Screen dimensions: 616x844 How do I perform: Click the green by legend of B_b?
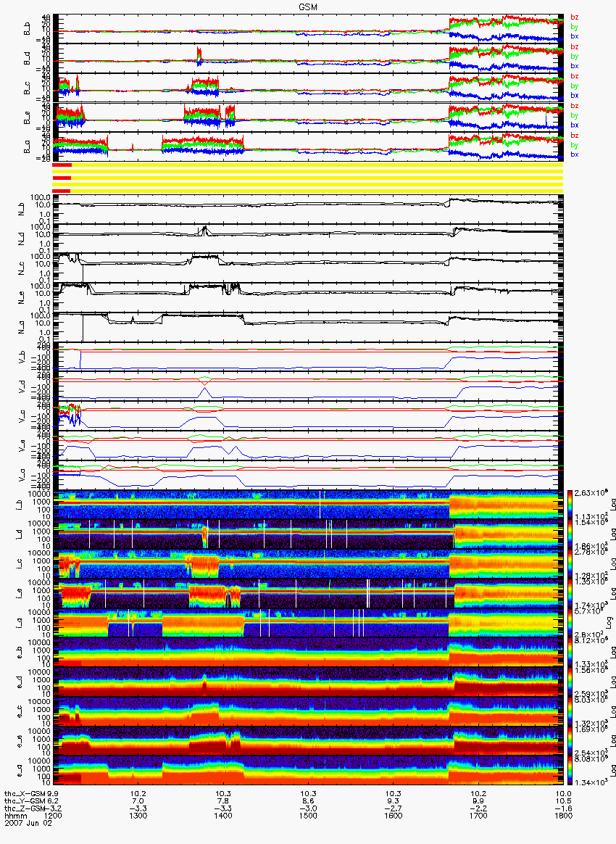click(x=575, y=26)
